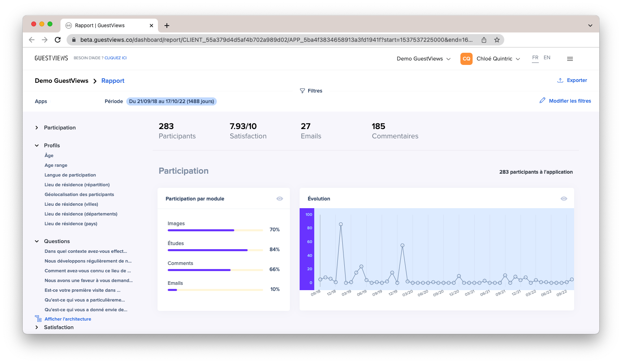Viewport: 622px width, 364px height.
Task: Go back with the browser back arrow
Action: (x=32, y=40)
